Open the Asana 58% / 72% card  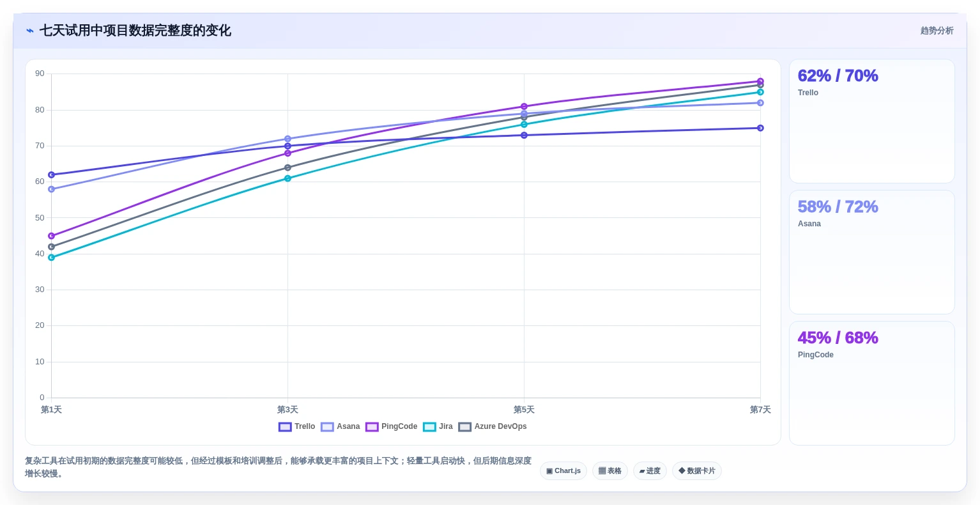[872, 252]
